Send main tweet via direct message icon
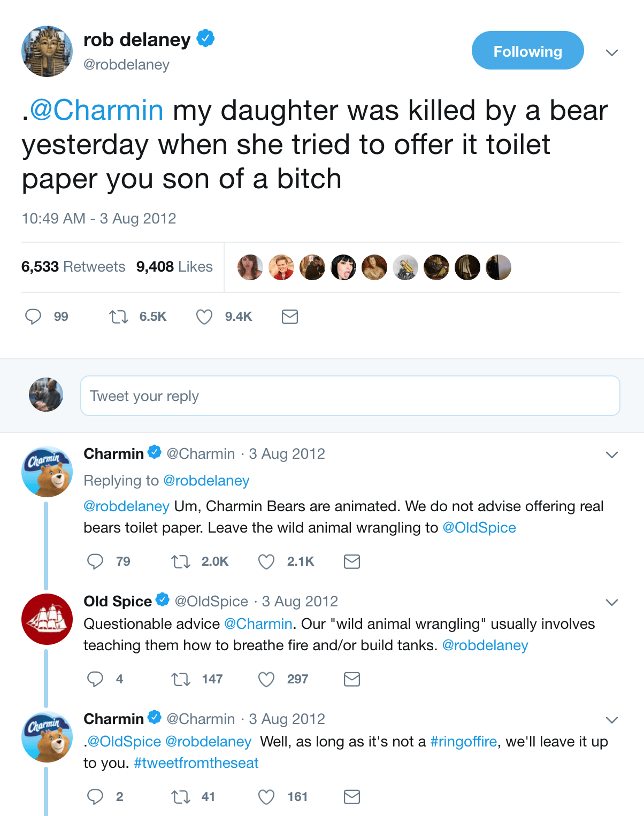Image resolution: width=644 pixels, height=816 pixels. pyautogui.click(x=290, y=317)
